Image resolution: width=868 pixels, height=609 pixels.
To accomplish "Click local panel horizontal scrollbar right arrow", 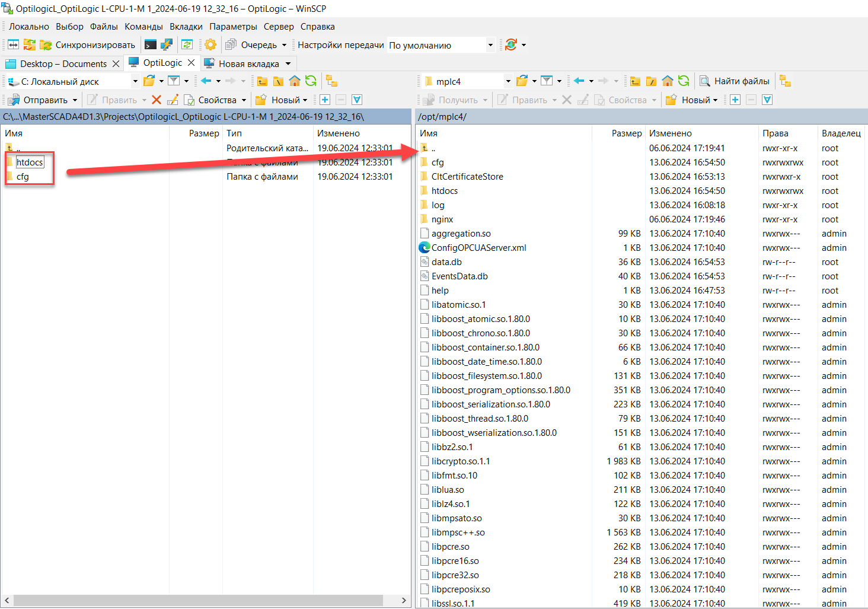I will (404, 600).
